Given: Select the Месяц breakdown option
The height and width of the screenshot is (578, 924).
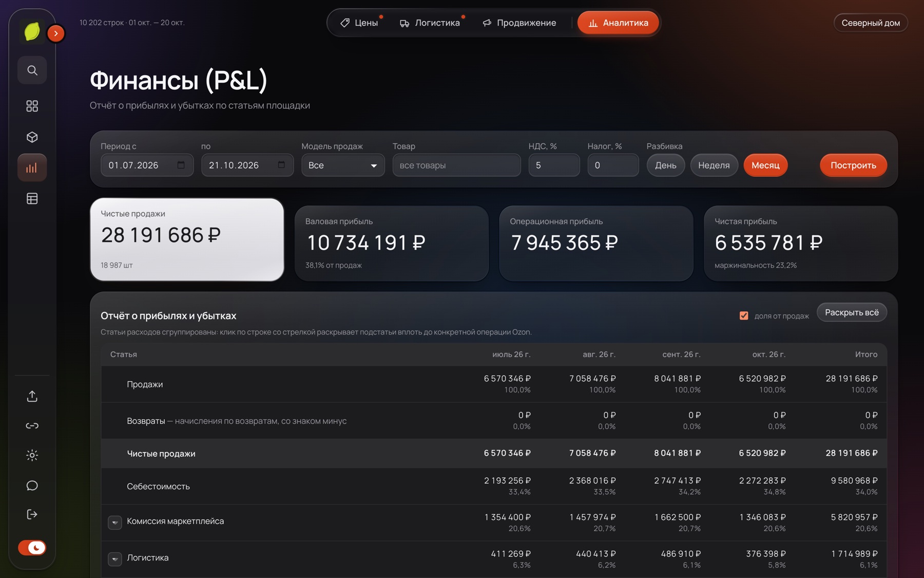Looking at the screenshot, I should (x=765, y=165).
